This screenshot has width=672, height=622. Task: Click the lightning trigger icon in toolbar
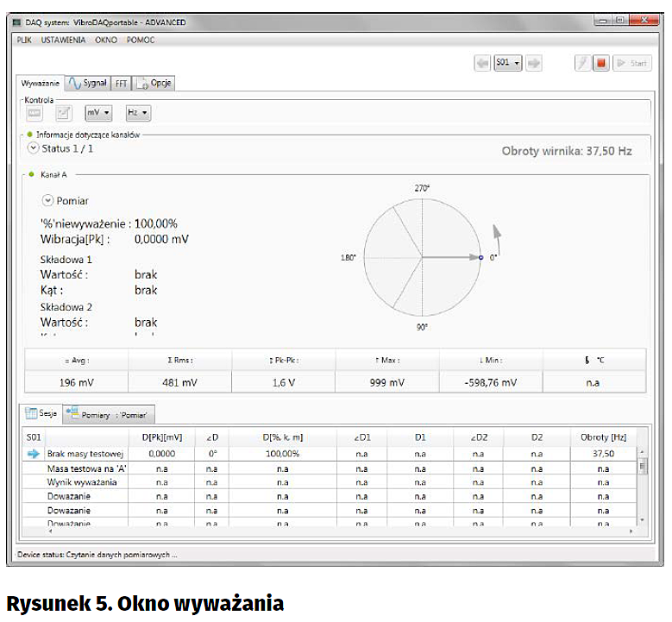tap(583, 63)
